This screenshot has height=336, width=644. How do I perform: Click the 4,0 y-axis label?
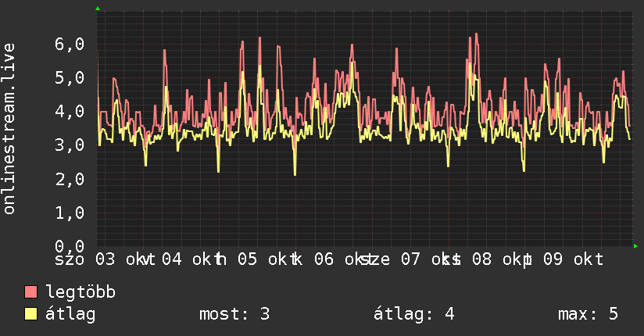[70, 111]
